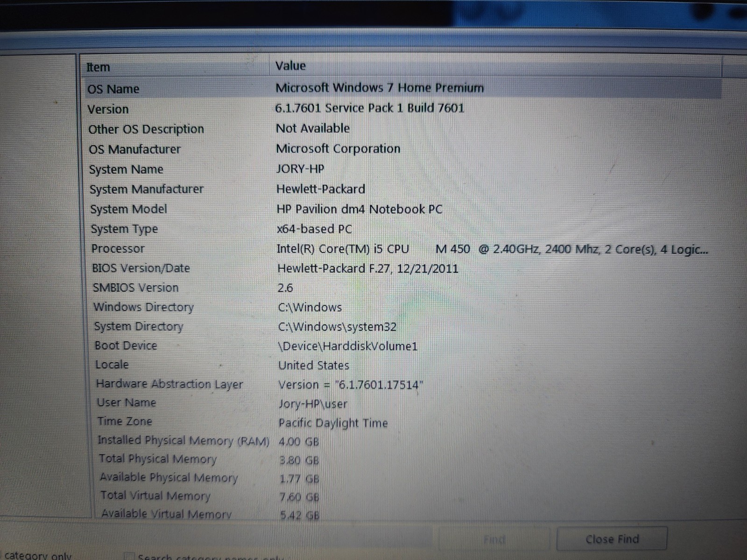Select the Version row label

coord(108,109)
